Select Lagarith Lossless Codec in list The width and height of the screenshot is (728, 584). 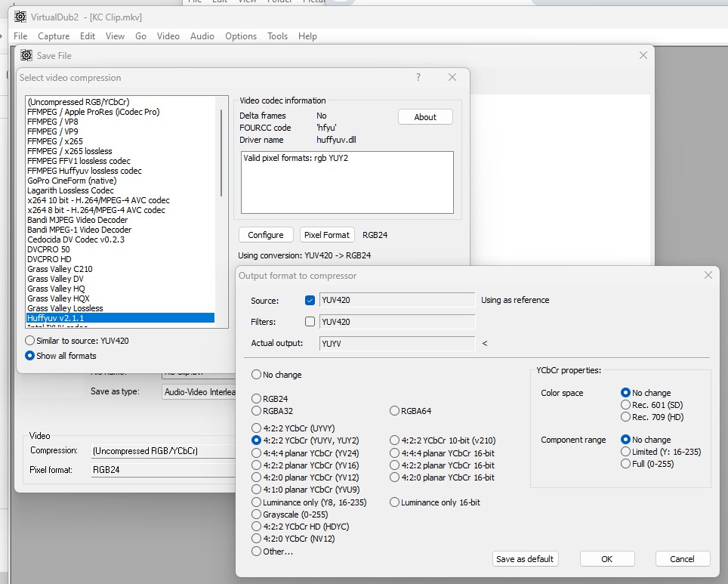click(70, 190)
